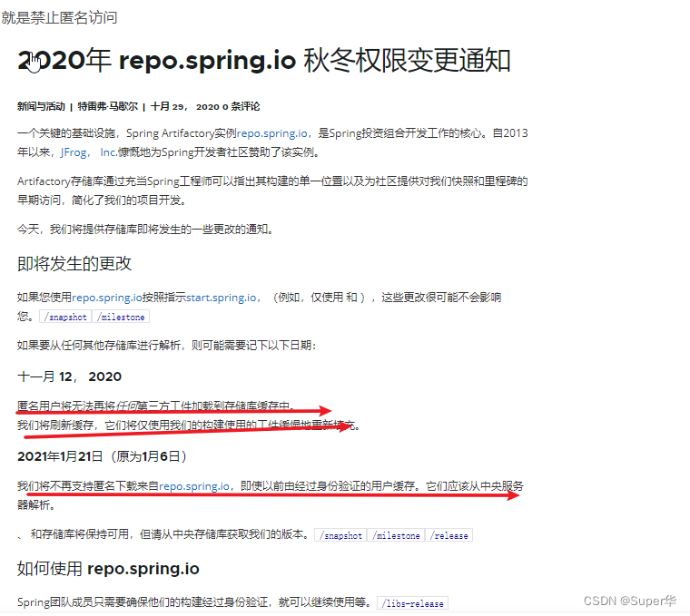Click the 0 条评论 comments text
The width and height of the screenshot is (690, 616).
click(x=241, y=106)
